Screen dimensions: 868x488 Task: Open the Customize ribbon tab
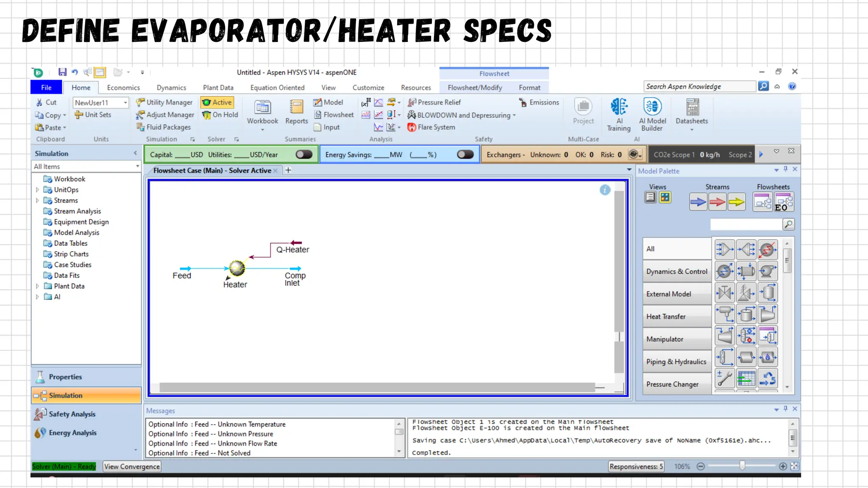368,87
